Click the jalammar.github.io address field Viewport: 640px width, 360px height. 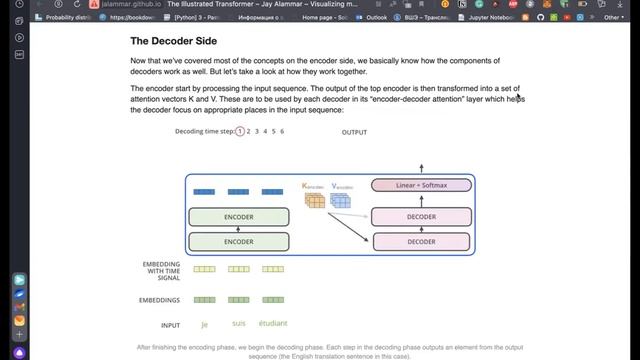(x=131, y=4)
